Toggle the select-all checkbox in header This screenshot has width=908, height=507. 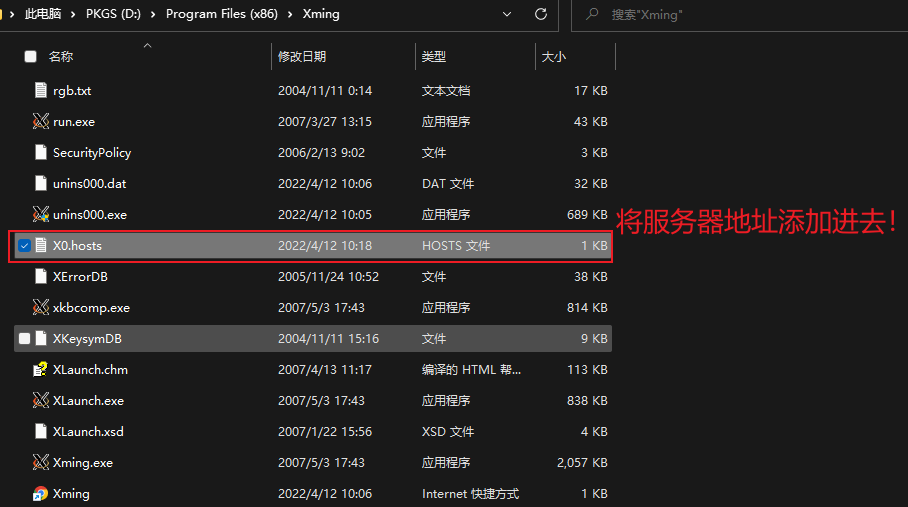click(x=31, y=56)
